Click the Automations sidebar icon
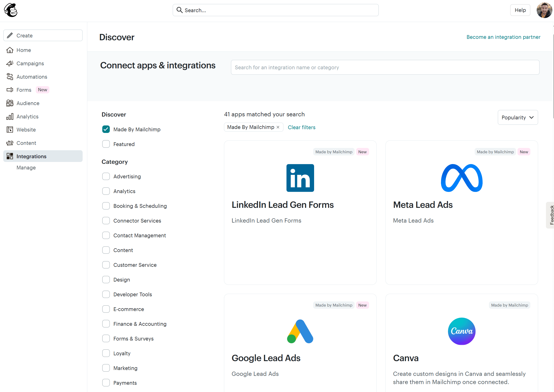 [10, 77]
